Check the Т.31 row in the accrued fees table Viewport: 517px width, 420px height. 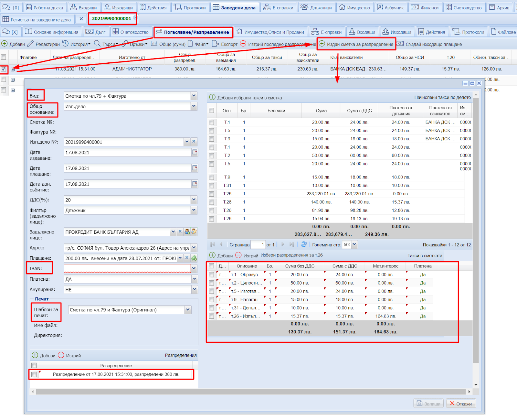(x=211, y=186)
